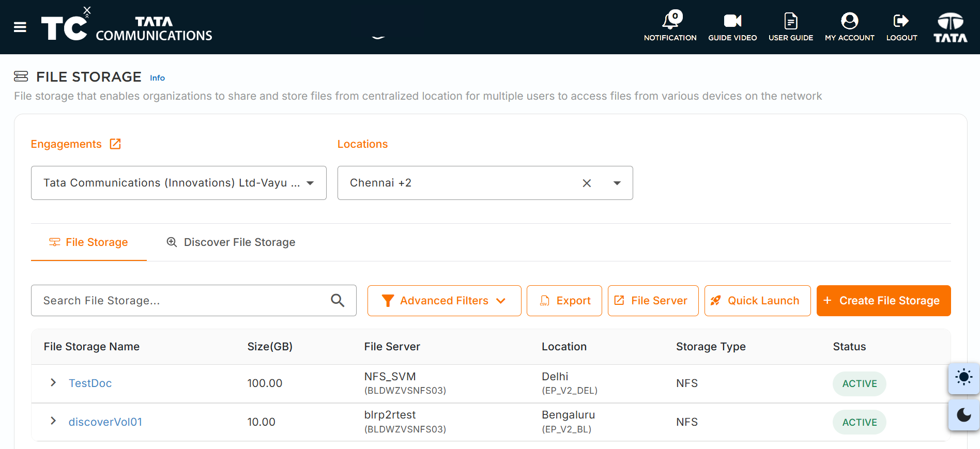Screen dimensions: 980x449
Task: Click the search magnifier icon
Action: coord(338,300)
